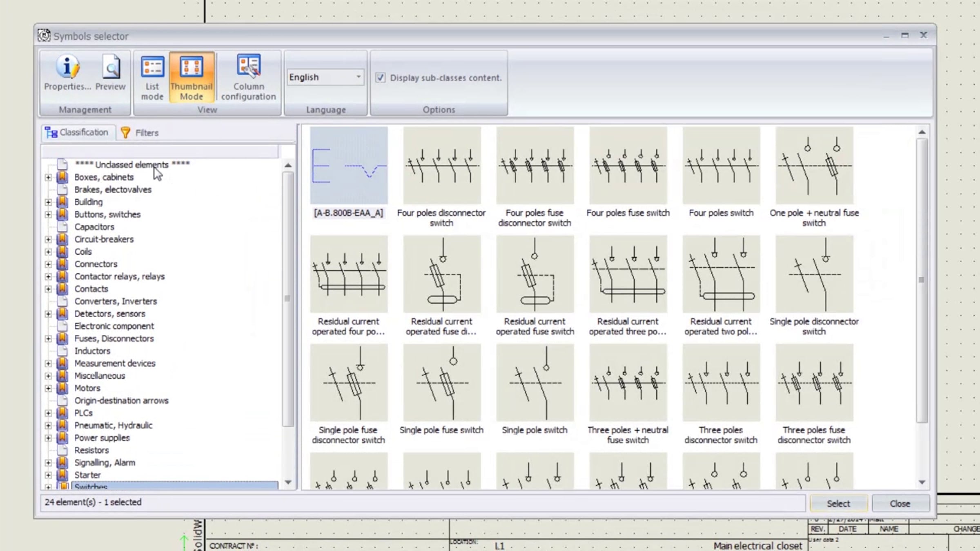Choose Three poles disconnector switch symbol
The height and width of the screenshot is (551, 980).
[x=721, y=382]
